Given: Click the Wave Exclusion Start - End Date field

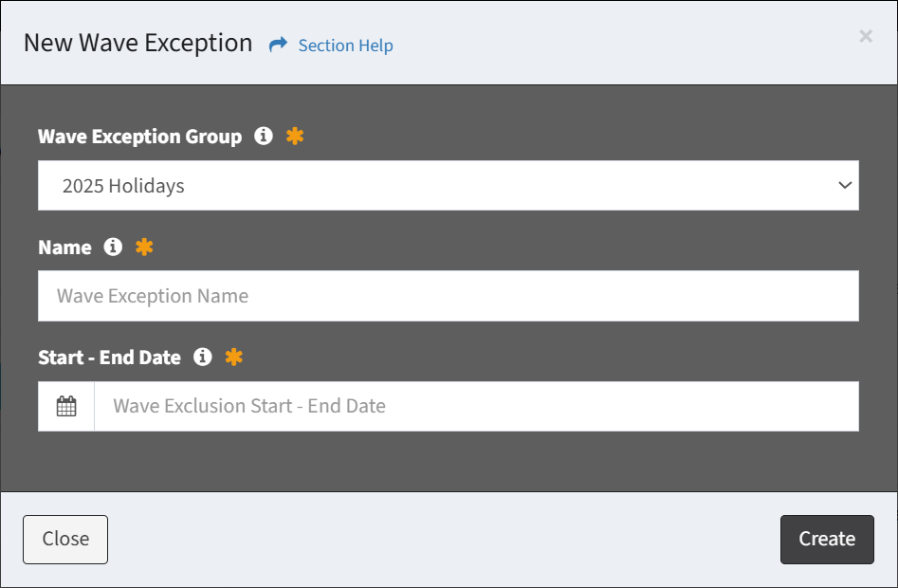Looking at the screenshot, I should (x=476, y=407).
